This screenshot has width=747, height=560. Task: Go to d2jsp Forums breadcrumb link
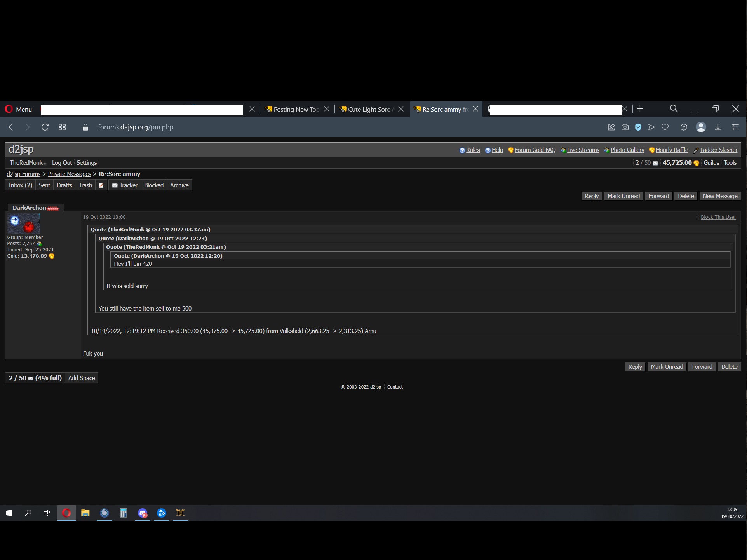pos(24,174)
